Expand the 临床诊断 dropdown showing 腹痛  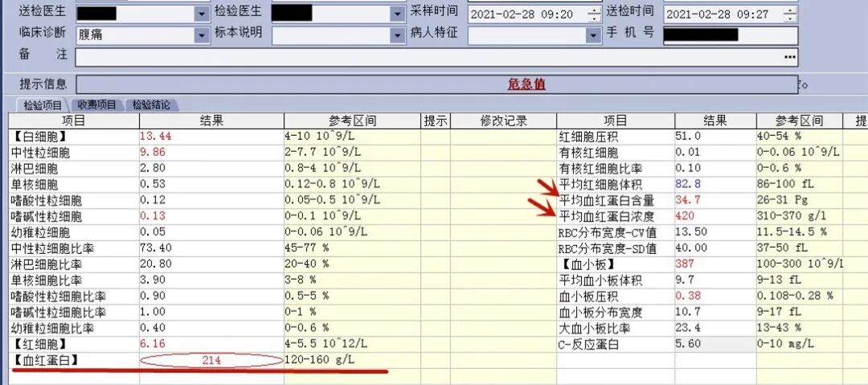[x=202, y=35]
